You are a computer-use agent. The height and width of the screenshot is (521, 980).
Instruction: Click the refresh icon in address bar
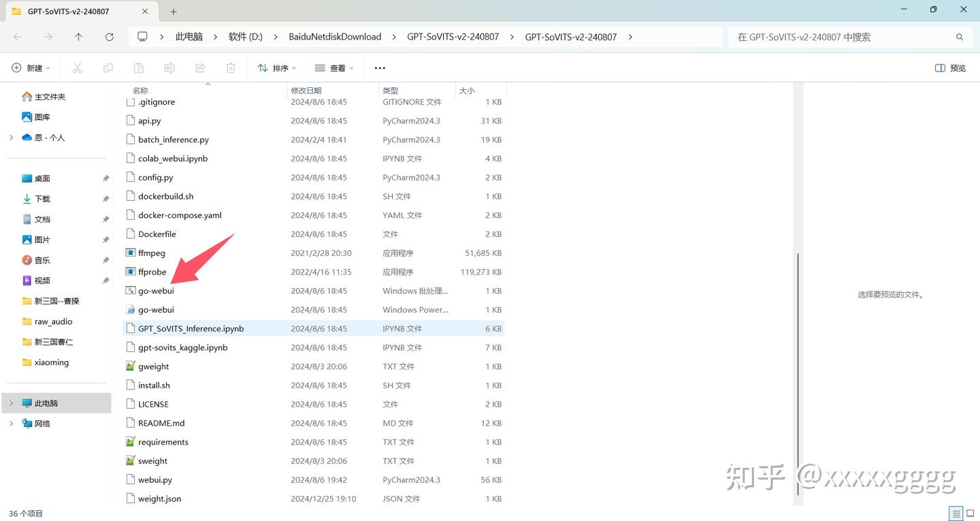pos(109,37)
